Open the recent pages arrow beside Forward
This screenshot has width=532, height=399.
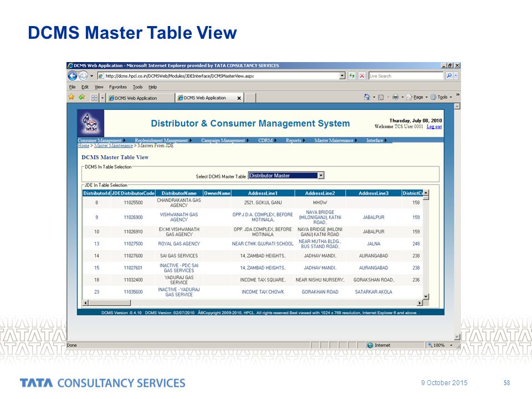[91, 76]
